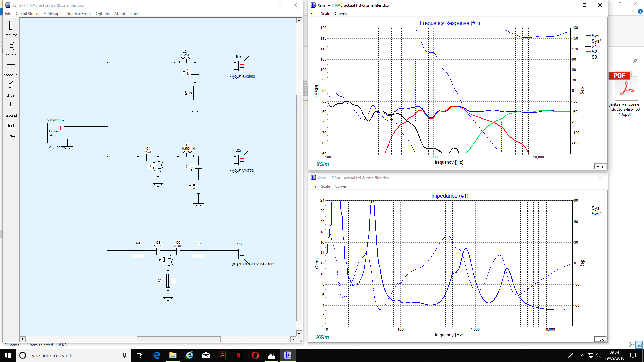Click the Explorer window search magnifier
Image resolution: width=644 pixels, height=362 pixels.
635,61
